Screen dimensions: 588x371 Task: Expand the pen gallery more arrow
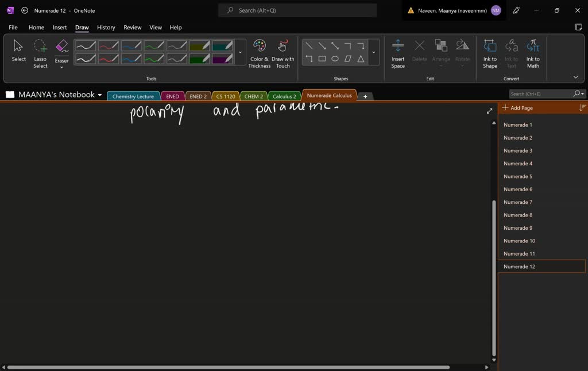click(x=240, y=52)
